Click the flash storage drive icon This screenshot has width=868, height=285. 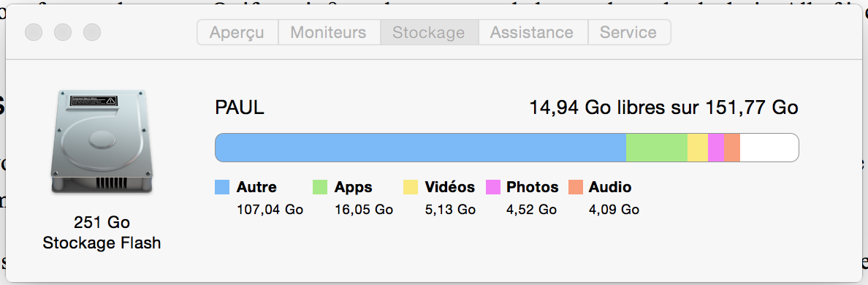[102, 142]
